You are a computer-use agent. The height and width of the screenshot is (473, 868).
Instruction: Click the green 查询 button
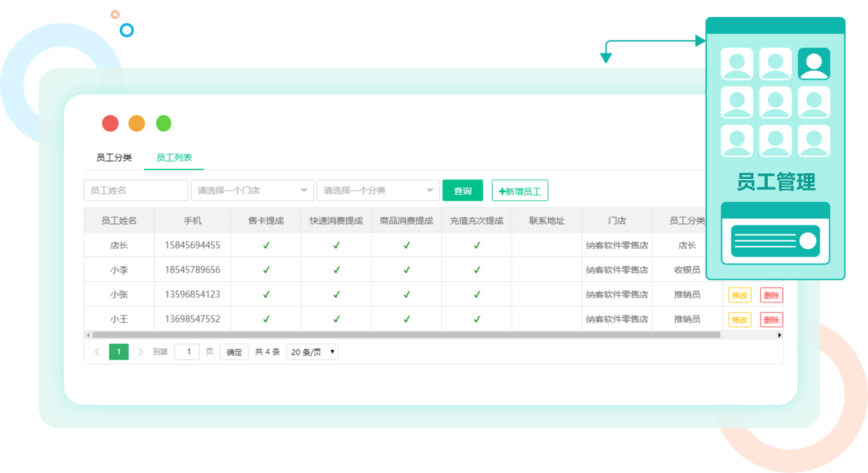[462, 191]
